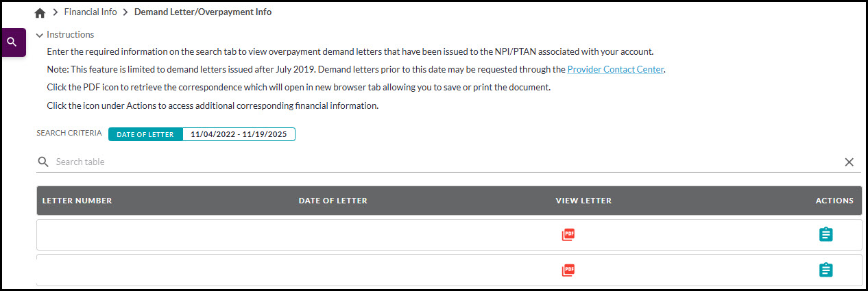Go to the home page icon
This screenshot has height=291, width=868.
[40, 12]
